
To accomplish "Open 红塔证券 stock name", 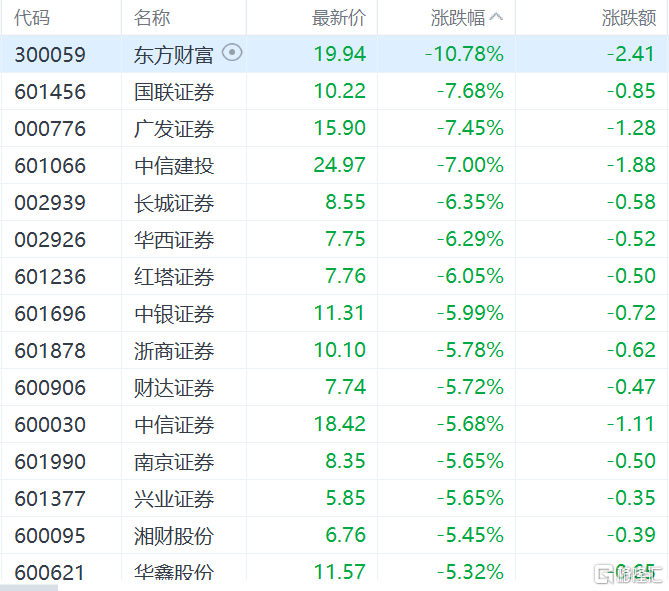I will [x=174, y=277].
